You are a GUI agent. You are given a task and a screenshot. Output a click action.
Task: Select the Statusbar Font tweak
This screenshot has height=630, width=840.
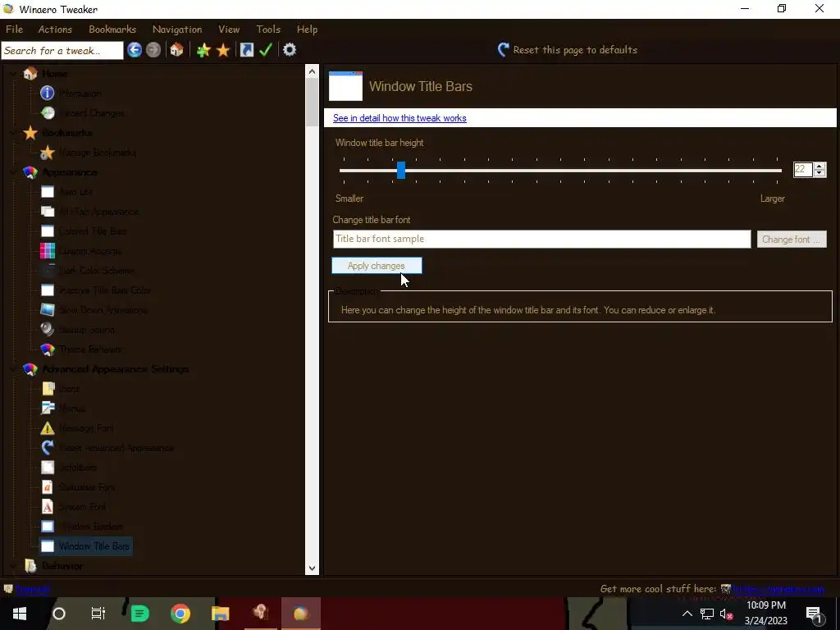coord(87,487)
